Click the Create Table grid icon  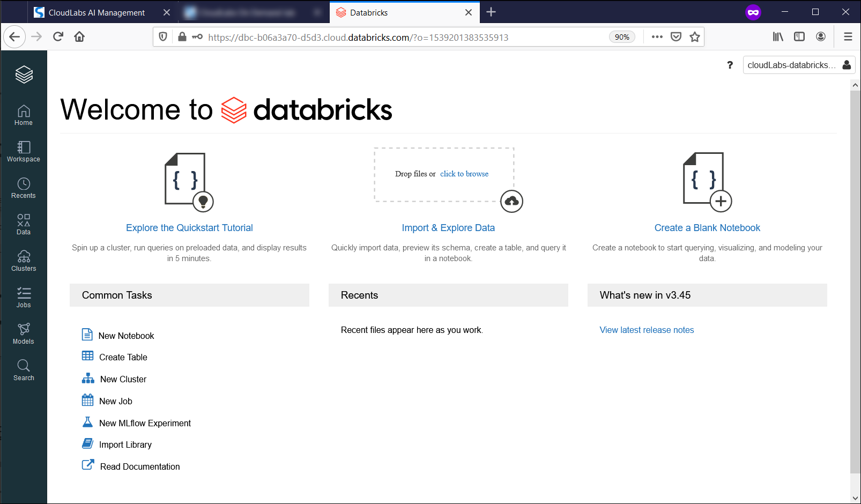[87, 356]
